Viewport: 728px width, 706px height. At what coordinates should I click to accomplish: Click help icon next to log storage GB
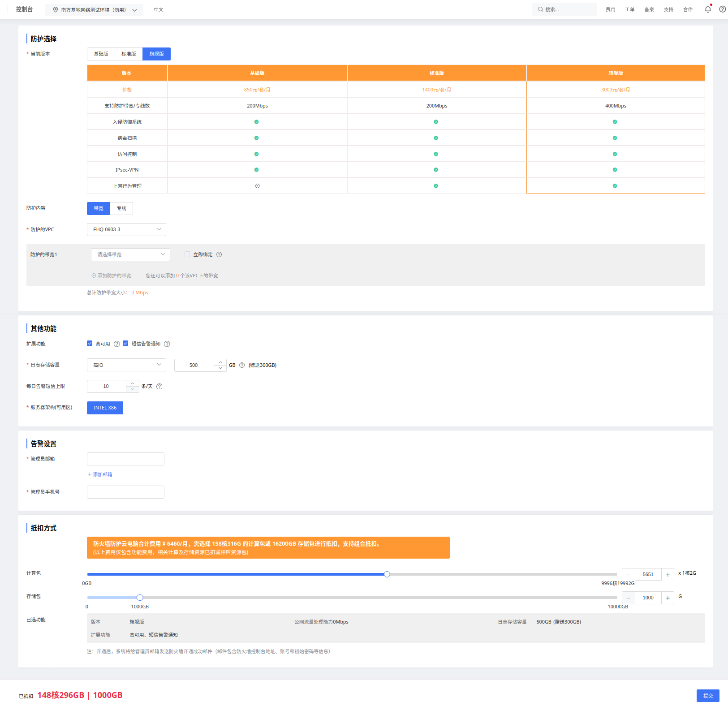(x=242, y=365)
